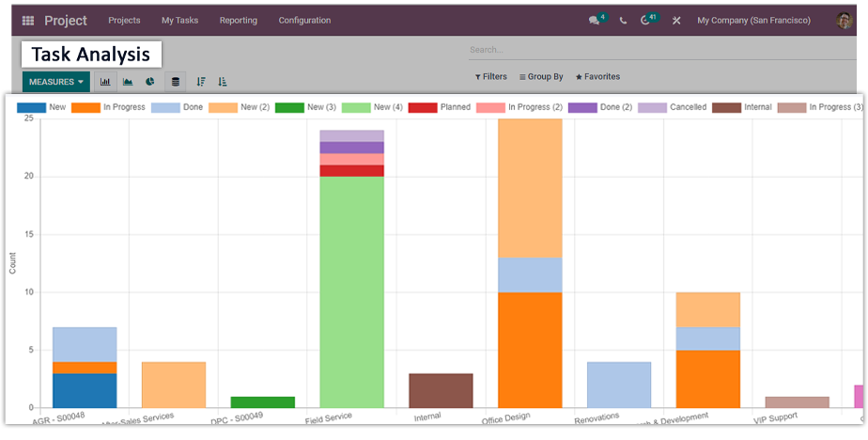The image size is (868, 440).
Task: Open the user avatar menu
Action: click(845, 21)
